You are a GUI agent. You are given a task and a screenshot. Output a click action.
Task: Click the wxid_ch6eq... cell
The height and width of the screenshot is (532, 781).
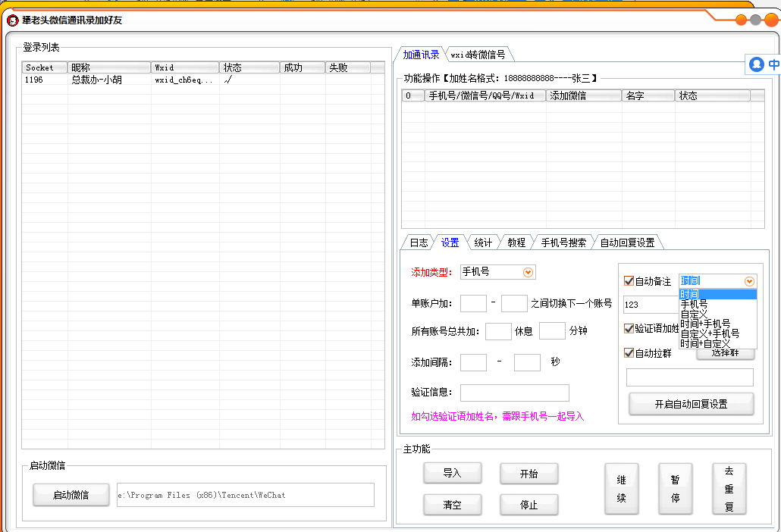click(183, 80)
